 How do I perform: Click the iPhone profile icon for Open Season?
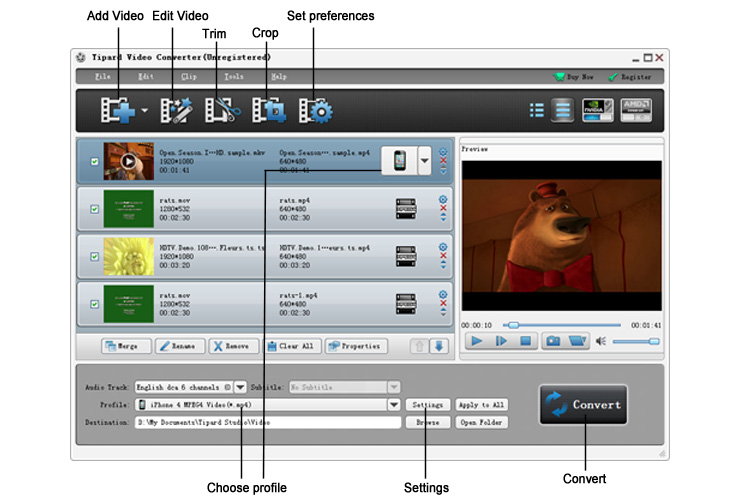click(x=399, y=160)
